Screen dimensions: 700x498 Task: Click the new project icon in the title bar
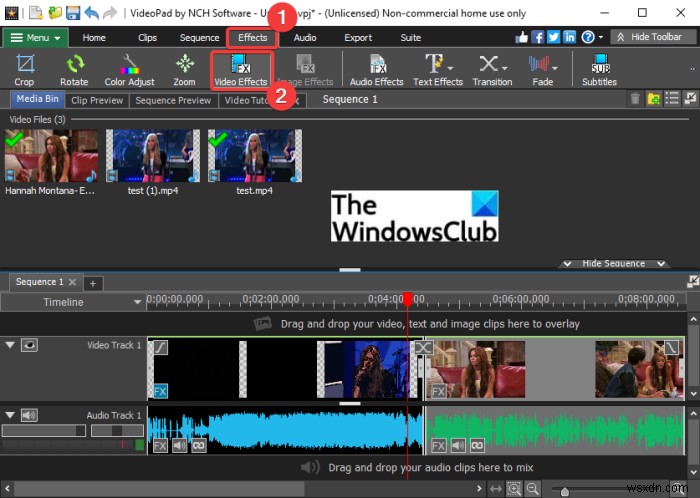tap(35, 12)
